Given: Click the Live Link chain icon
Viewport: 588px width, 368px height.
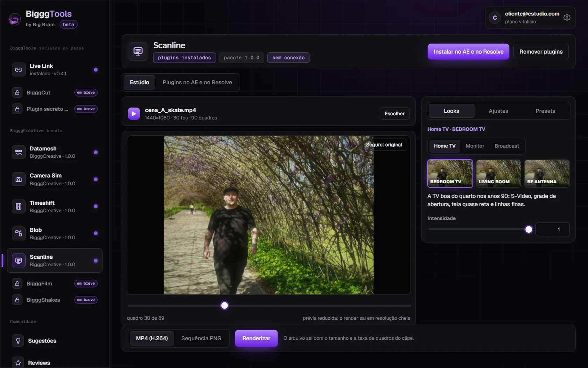Looking at the screenshot, I should (19, 70).
